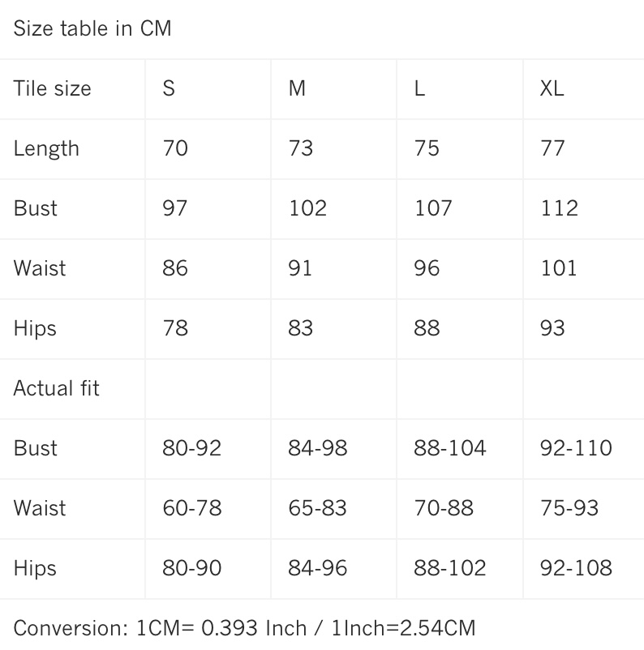Click the Conversion note at the bottom
The height and width of the screenshot is (650, 644).
(x=244, y=628)
